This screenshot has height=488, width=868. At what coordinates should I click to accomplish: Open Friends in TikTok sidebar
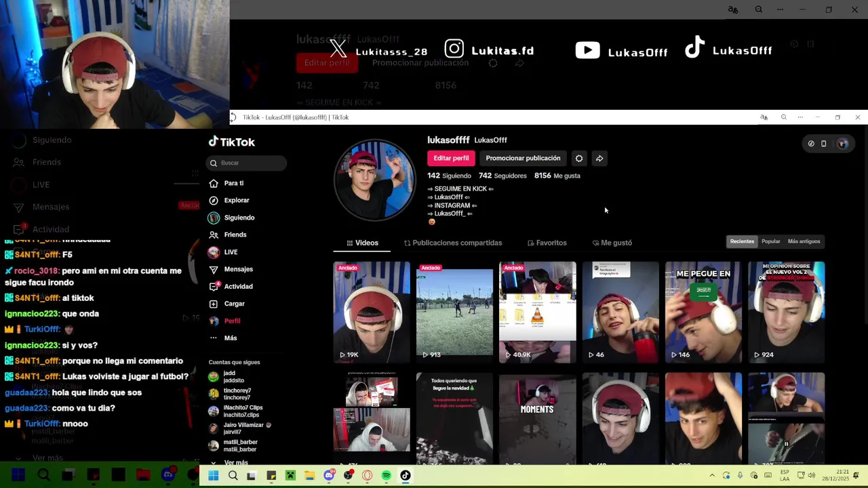(228, 235)
